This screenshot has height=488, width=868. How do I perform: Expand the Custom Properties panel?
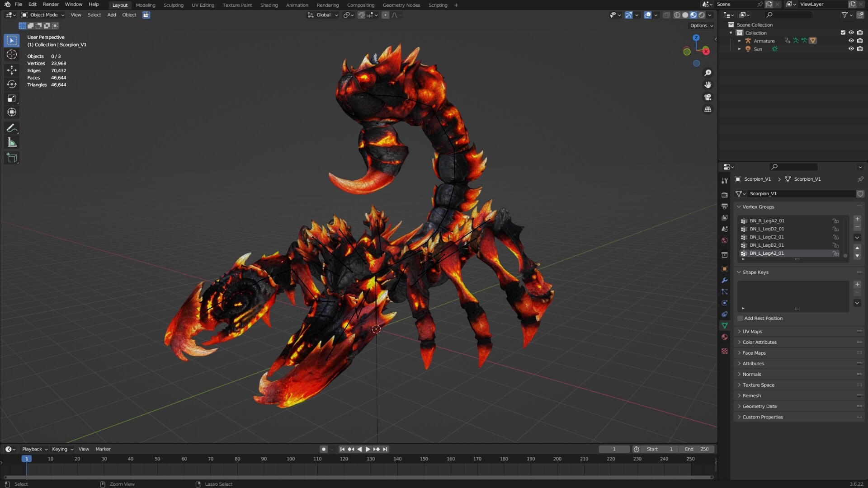(x=763, y=417)
